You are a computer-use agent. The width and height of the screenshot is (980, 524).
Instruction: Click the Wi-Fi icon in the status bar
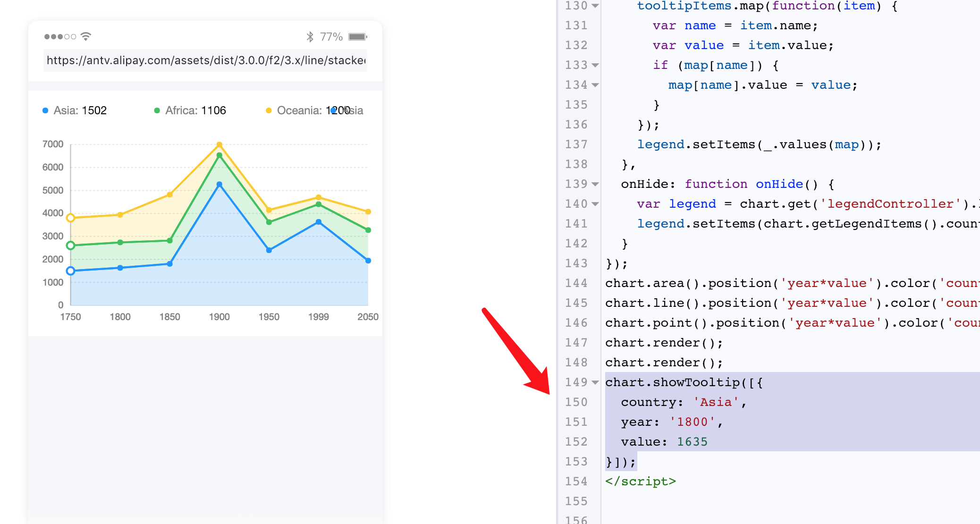click(x=85, y=35)
